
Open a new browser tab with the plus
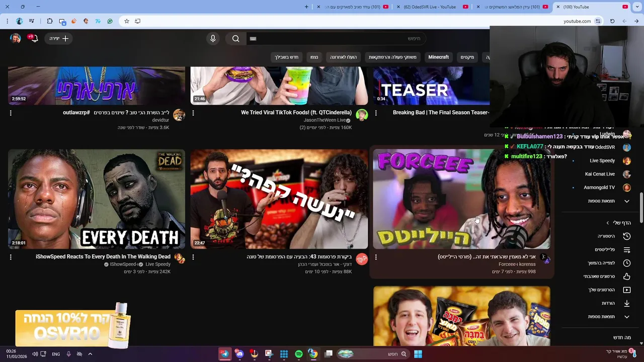pyautogui.click(x=307, y=7)
